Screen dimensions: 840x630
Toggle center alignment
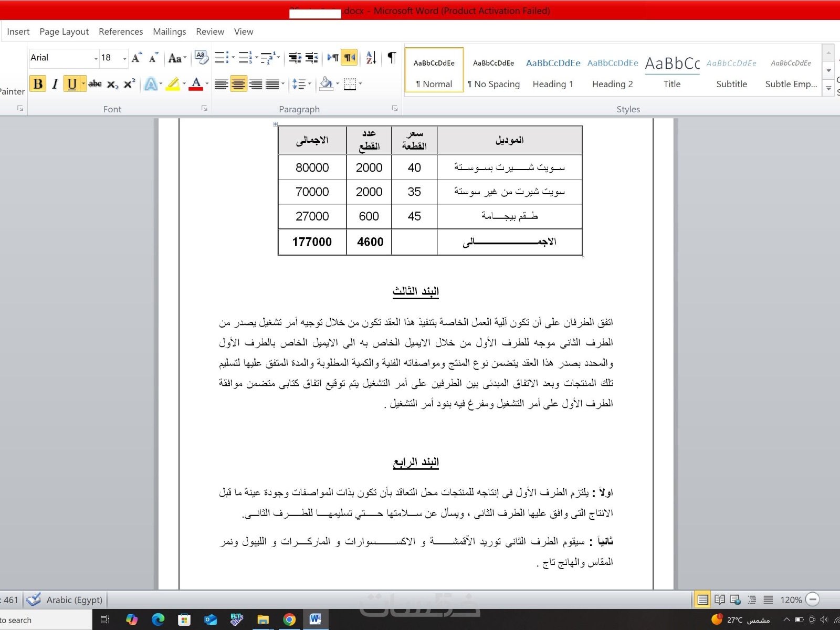point(238,84)
